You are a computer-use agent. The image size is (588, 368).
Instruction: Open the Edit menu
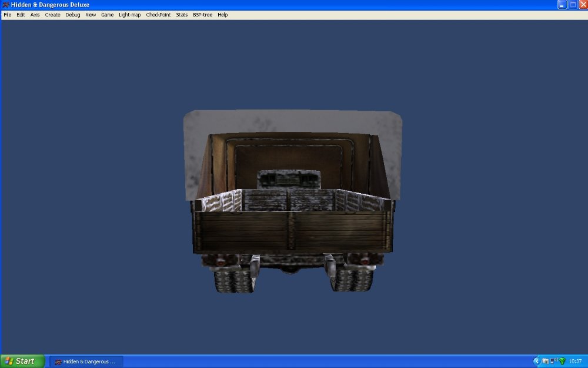(21, 15)
